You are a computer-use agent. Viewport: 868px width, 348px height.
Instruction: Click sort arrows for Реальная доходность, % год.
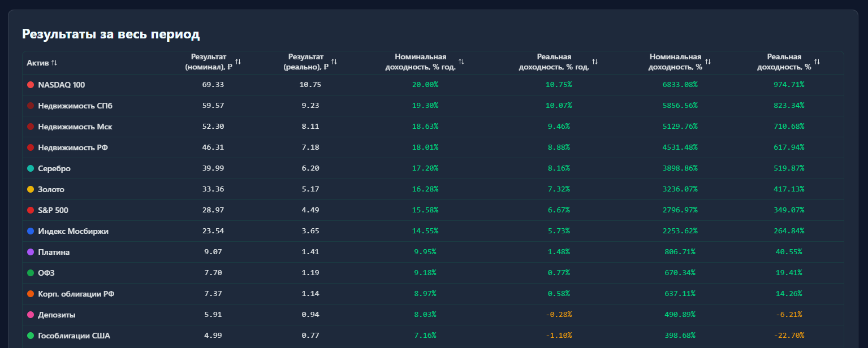pos(595,62)
